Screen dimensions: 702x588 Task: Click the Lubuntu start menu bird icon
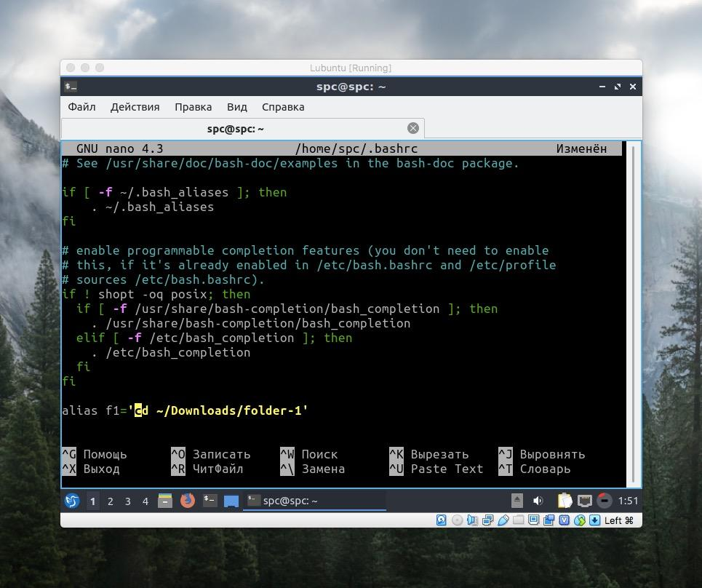(x=72, y=501)
